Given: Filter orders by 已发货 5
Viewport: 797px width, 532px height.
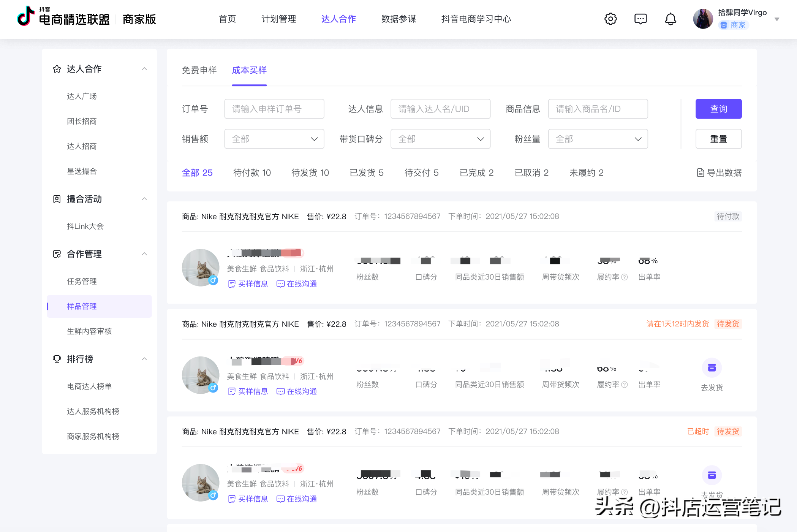Looking at the screenshot, I should [x=367, y=173].
